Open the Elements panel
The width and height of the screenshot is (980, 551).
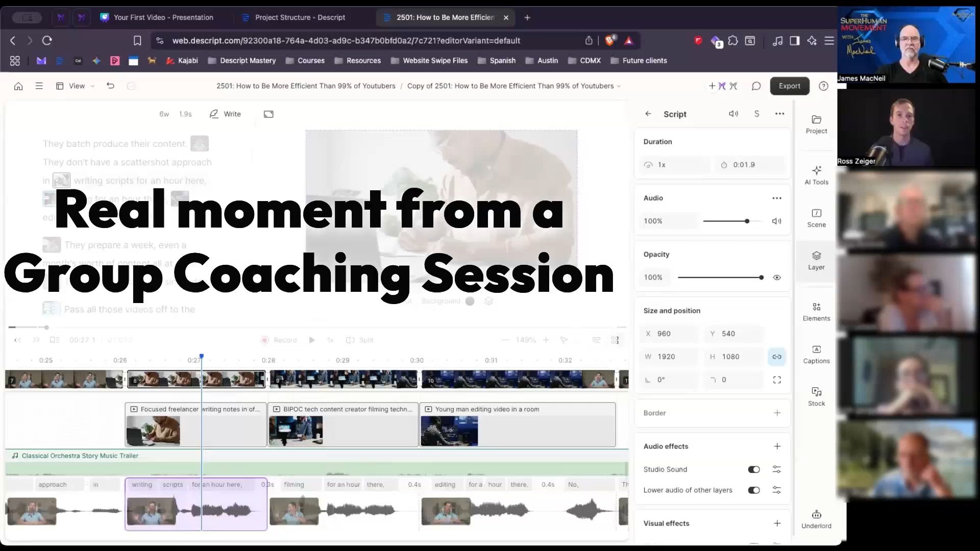pos(816,312)
